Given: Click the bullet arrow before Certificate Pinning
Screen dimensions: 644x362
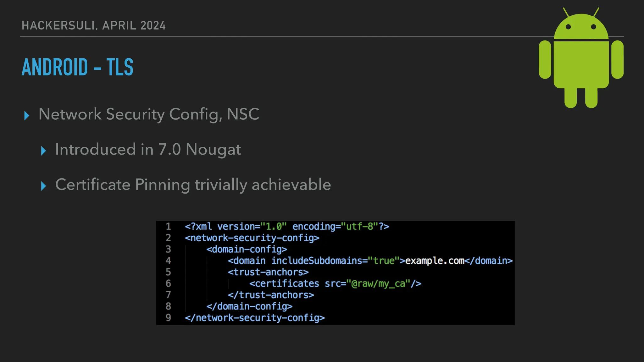Looking at the screenshot, I should [43, 186].
